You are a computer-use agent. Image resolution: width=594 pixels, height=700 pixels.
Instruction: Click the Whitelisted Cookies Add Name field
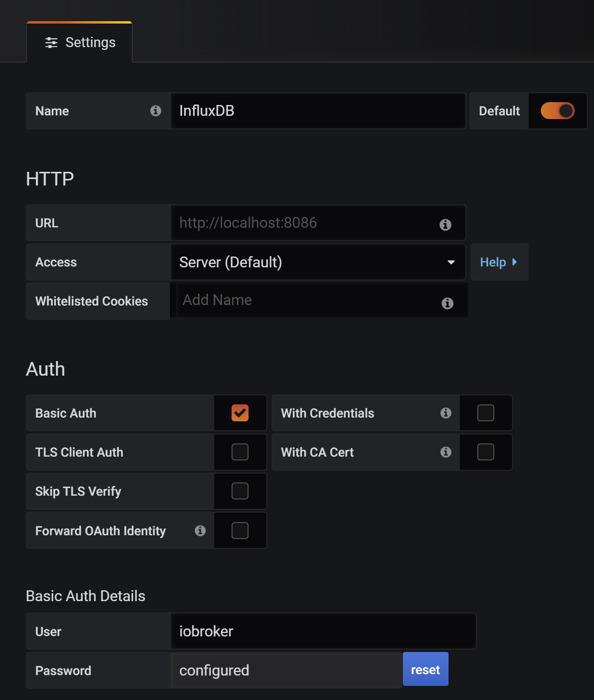322,300
